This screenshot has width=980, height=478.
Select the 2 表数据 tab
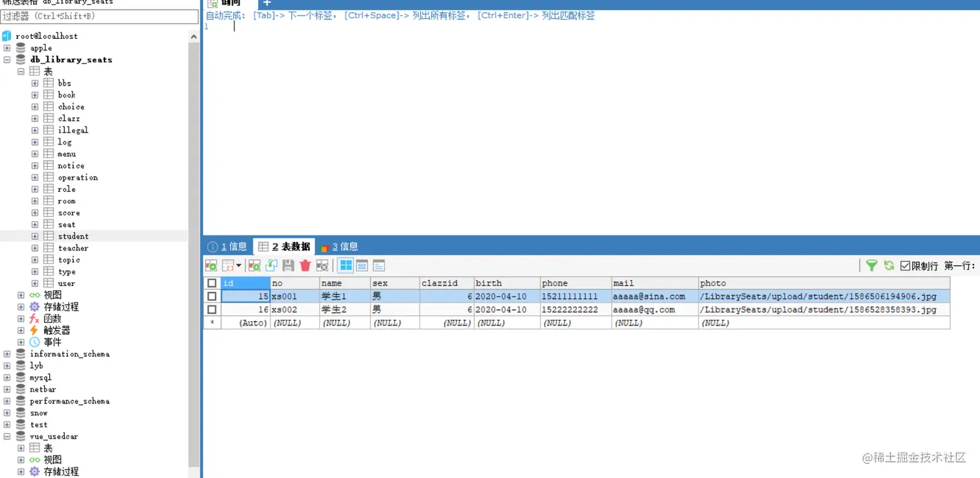(284, 246)
